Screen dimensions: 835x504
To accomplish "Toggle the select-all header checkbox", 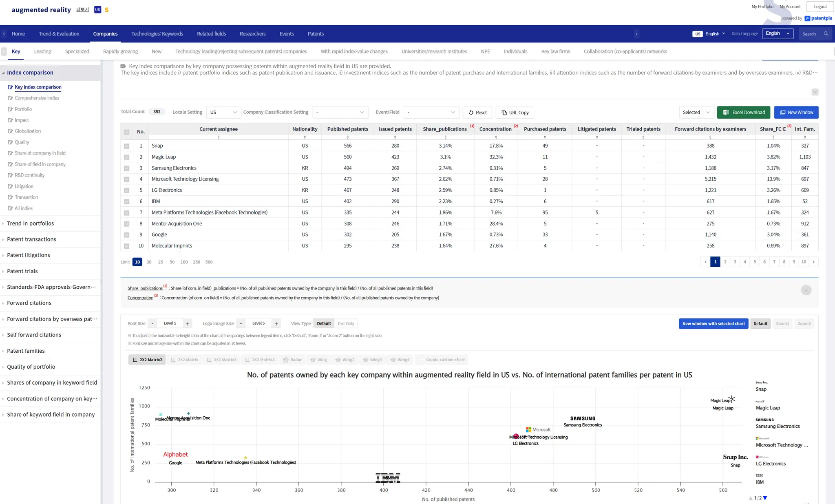I will [x=127, y=132].
